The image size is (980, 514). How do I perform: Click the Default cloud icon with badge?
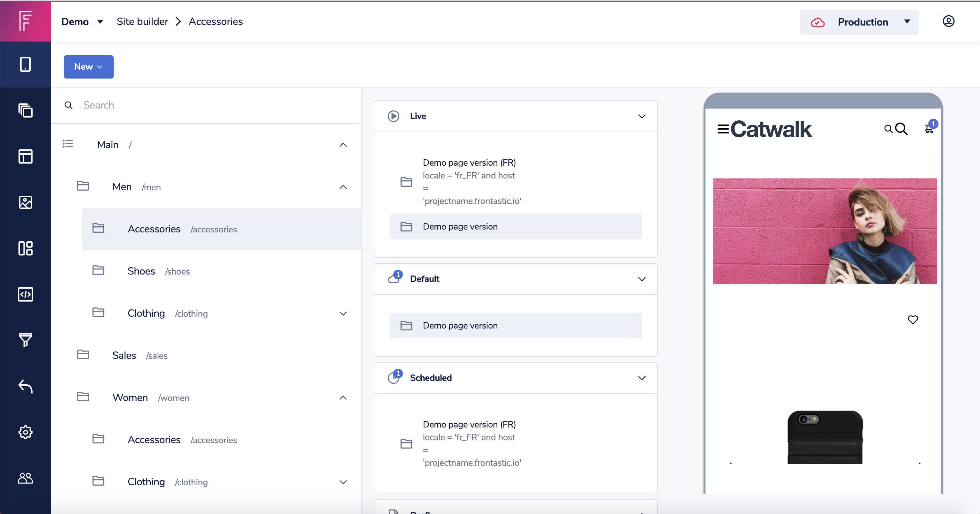click(x=395, y=277)
